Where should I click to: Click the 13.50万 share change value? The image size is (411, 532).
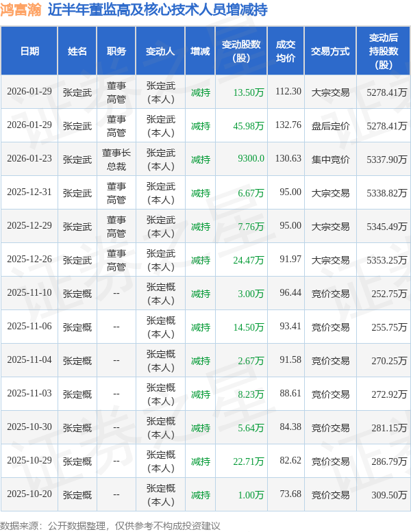coord(249,92)
